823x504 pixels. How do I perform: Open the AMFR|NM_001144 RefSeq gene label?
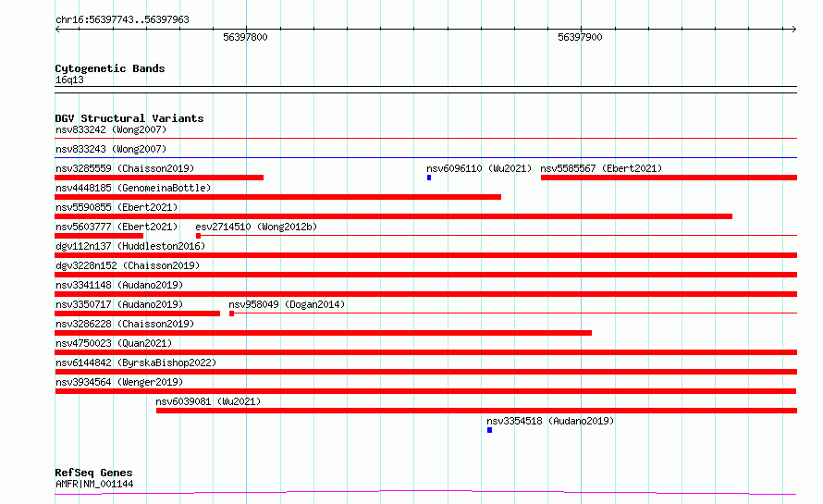pyautogui.click(x=94, y=484)
